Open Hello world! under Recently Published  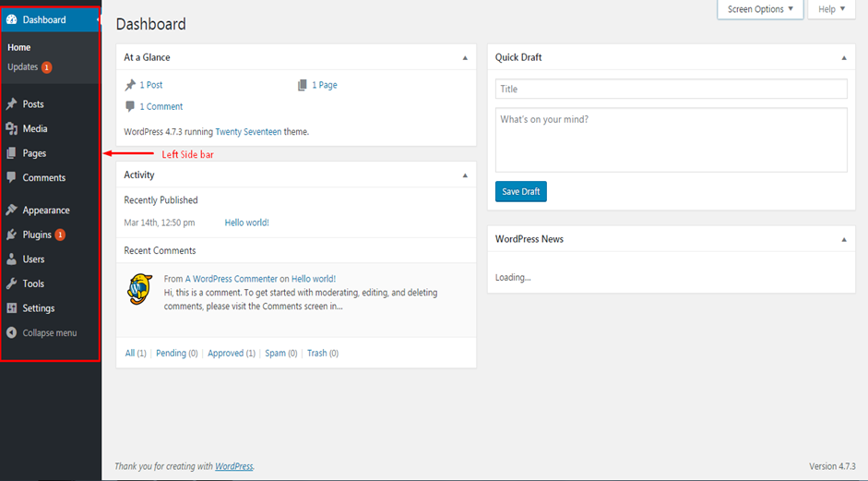[x=247, y=222]
